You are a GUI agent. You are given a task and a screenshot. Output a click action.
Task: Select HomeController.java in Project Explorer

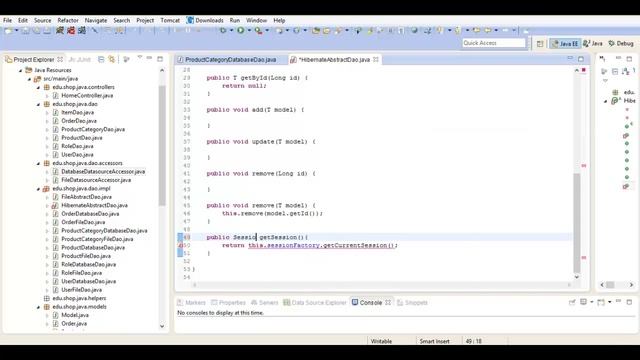(x=87, y=96)
